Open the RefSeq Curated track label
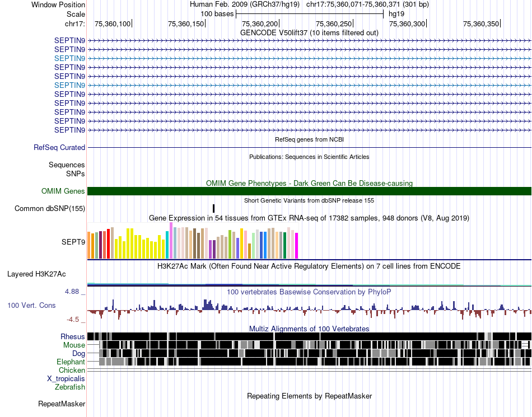Image resolution: width=532 pixels, height=417 pixels. coord(59,147)
